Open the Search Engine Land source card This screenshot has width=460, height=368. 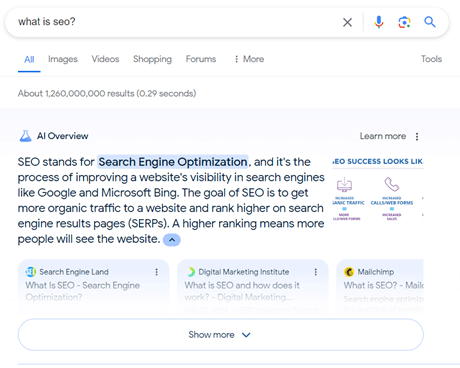pos(93,287)
